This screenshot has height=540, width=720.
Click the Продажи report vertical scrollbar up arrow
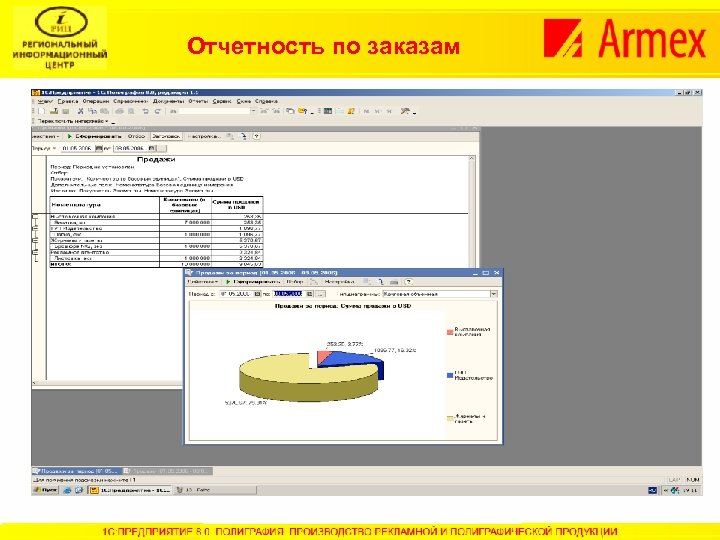pyautogui.click(x=472, y=158)
